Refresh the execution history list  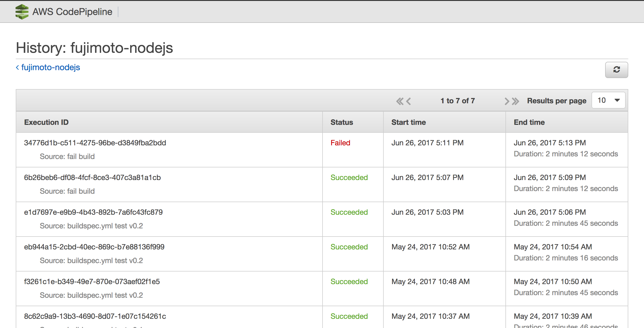pos(616,70)
